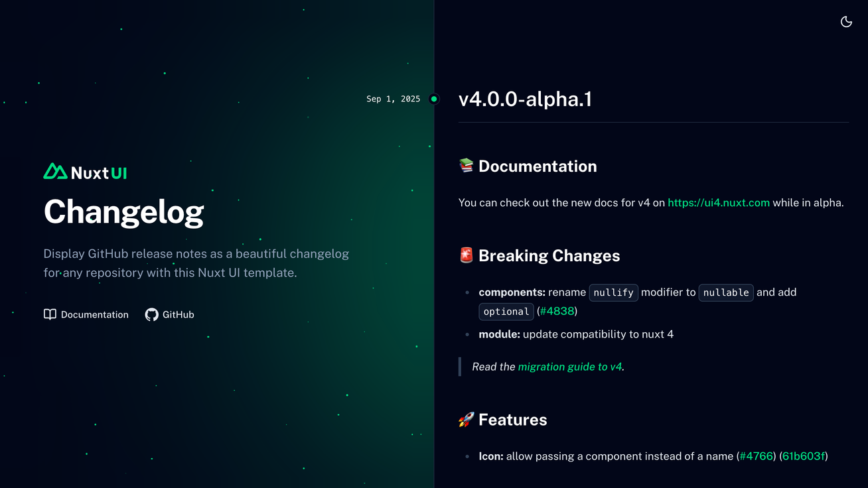Image resolution: width=868 pixels, height=488 pixels.
Task: Open pull request #4838
Action: 557,311
